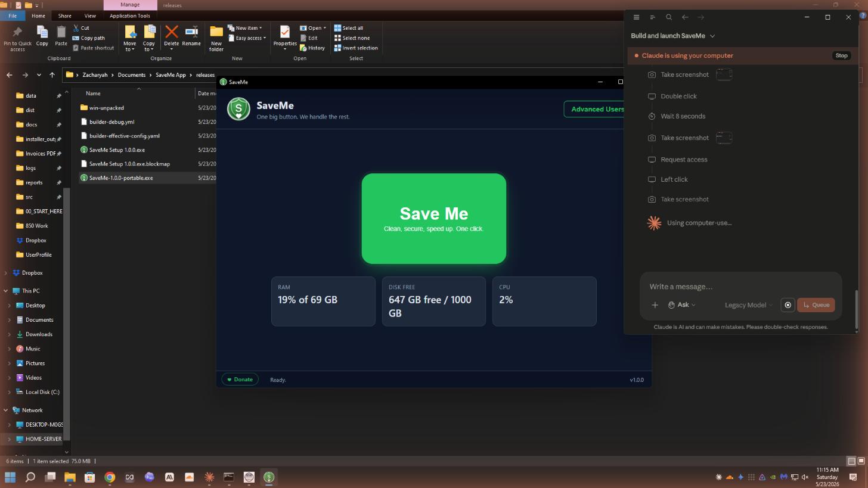Viewport: 868px width, 488px height.
Task: Click Edit in the Open group
Action: (309, 38)
